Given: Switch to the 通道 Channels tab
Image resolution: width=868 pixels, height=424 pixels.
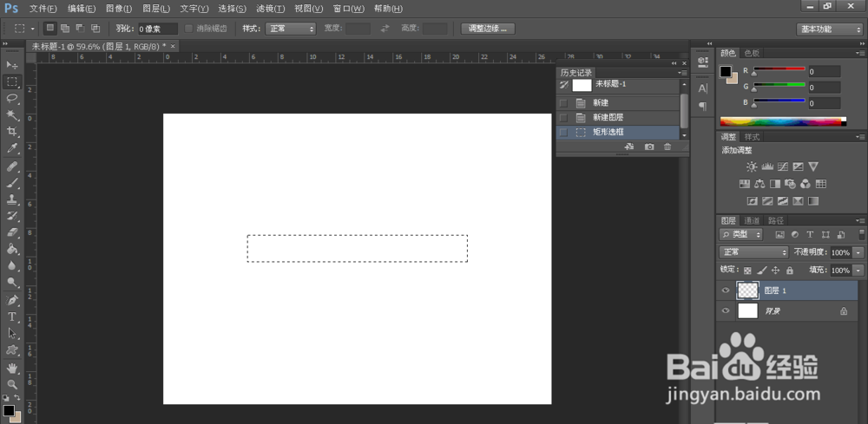Looking at the screenshot, I should 752,220.
